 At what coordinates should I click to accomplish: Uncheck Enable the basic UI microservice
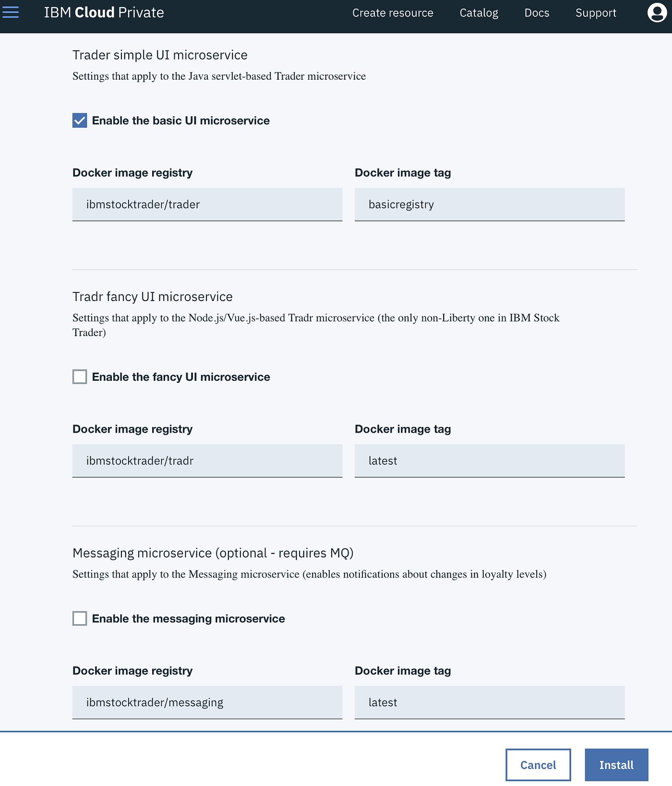pos(80,121)
